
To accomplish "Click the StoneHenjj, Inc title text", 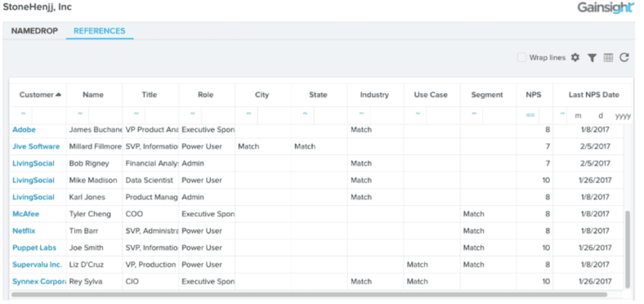I will pos(37,7).
